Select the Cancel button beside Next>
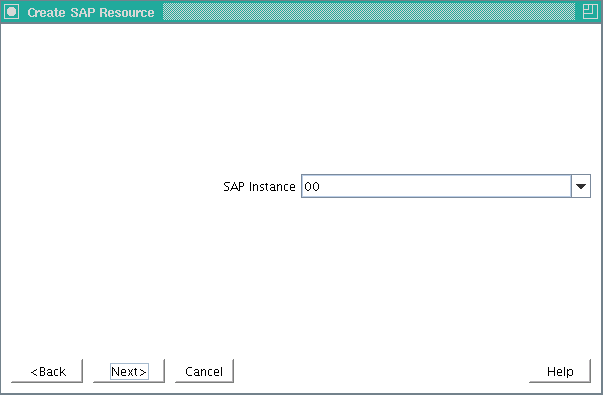 [x=204, y=372]
